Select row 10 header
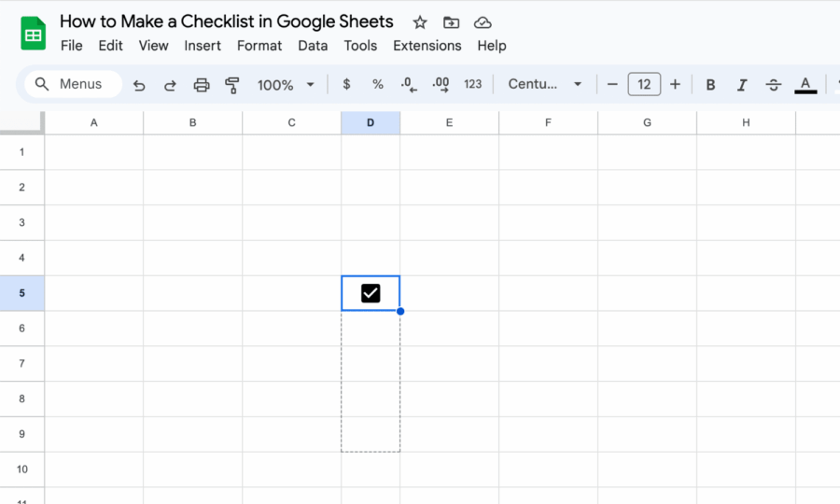This screenshot has height=504, width=840. pyautogui.click(x=22, y=469)
